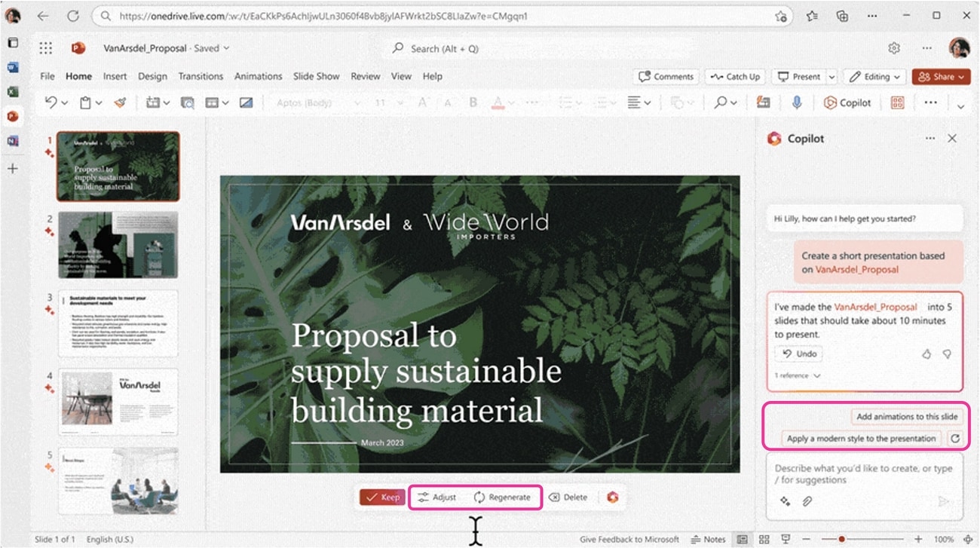Open the Office app launcher grid
The width and height of the screenshot is (980, 548).
coord(46,48)
